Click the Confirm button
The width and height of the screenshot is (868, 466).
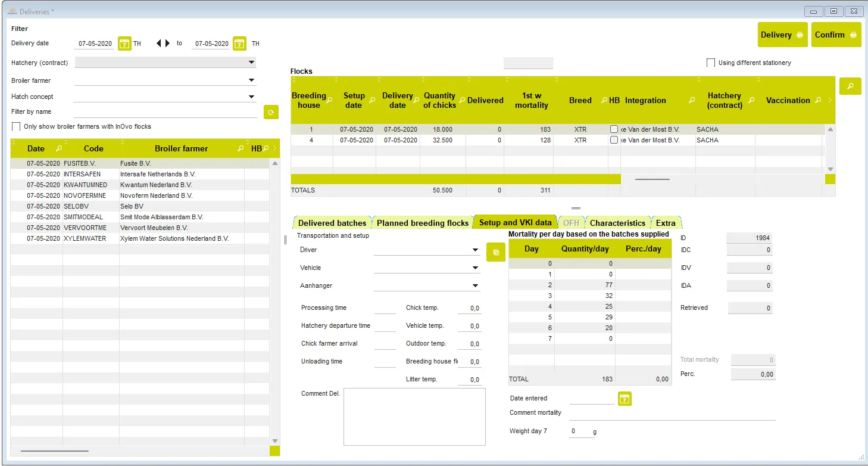pos(836,35)
